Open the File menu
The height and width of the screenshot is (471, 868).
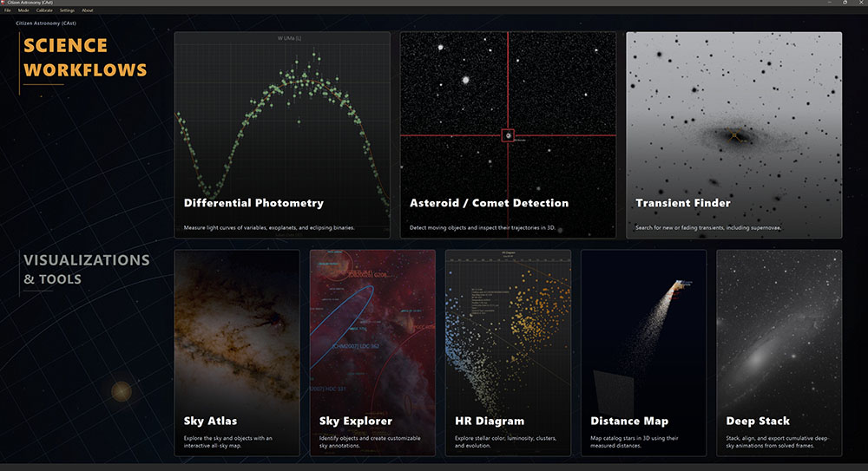[x=8, y=10]
